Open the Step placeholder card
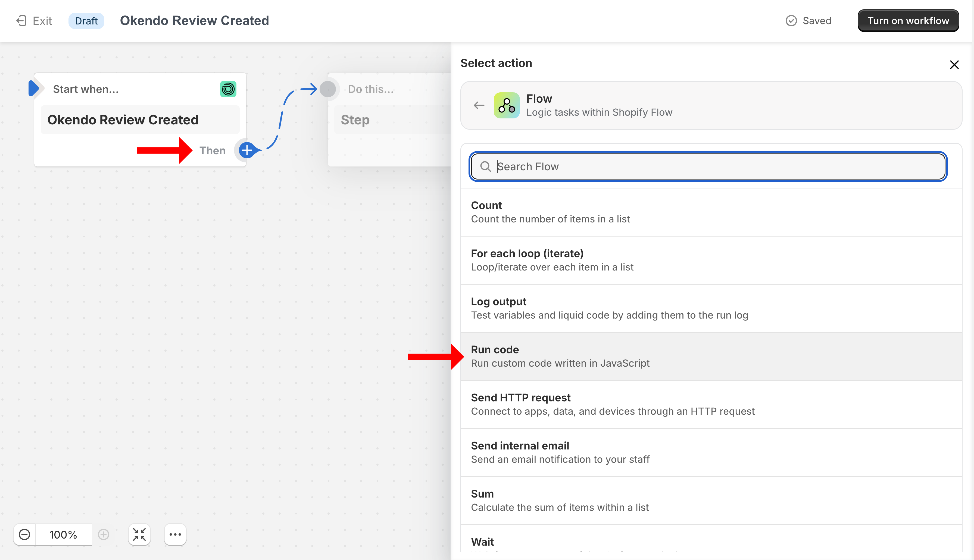 389,120
